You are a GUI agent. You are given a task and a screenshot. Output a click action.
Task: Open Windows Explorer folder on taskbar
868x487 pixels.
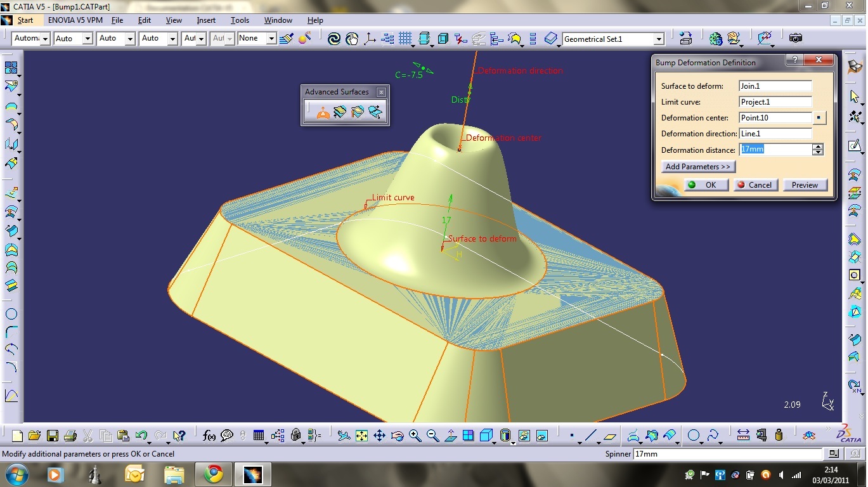174,474
